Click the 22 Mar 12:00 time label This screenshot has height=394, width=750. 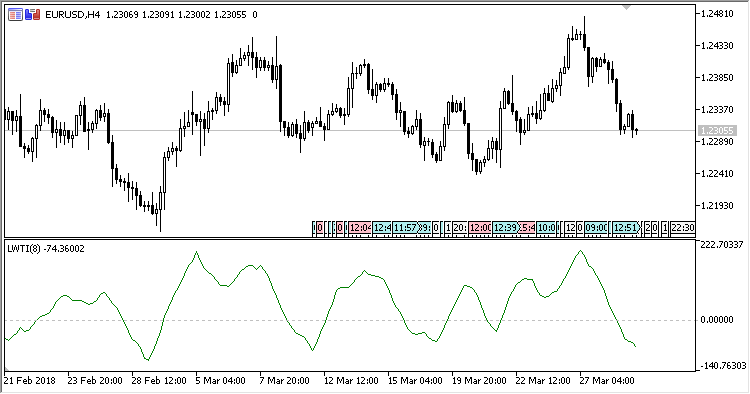pos(543,381)
